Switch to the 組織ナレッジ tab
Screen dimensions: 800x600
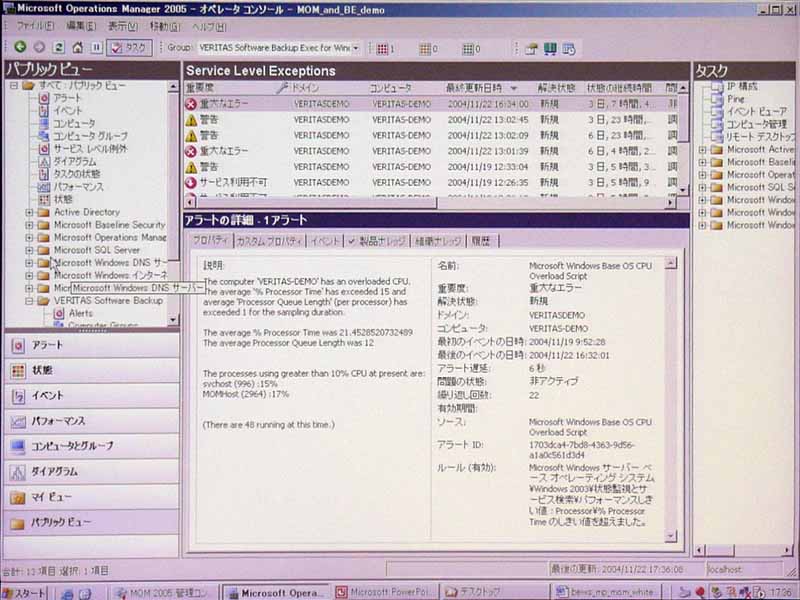coord(438,241)
